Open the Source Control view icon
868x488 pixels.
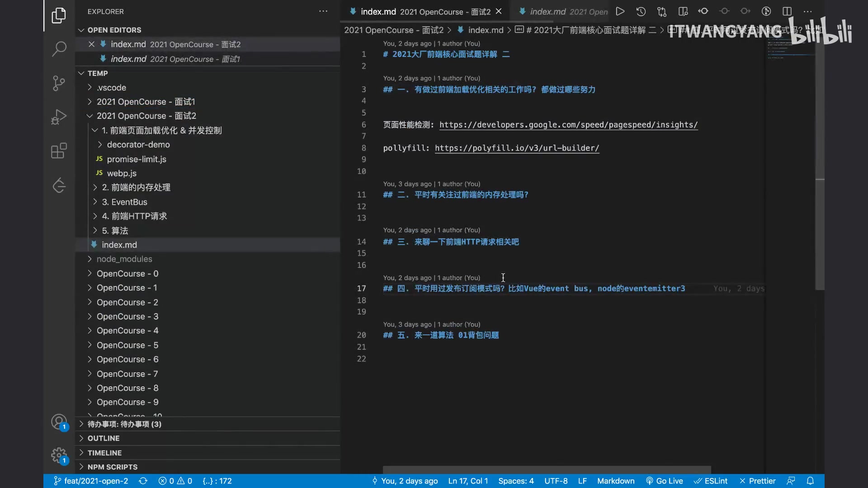point(59,83)
